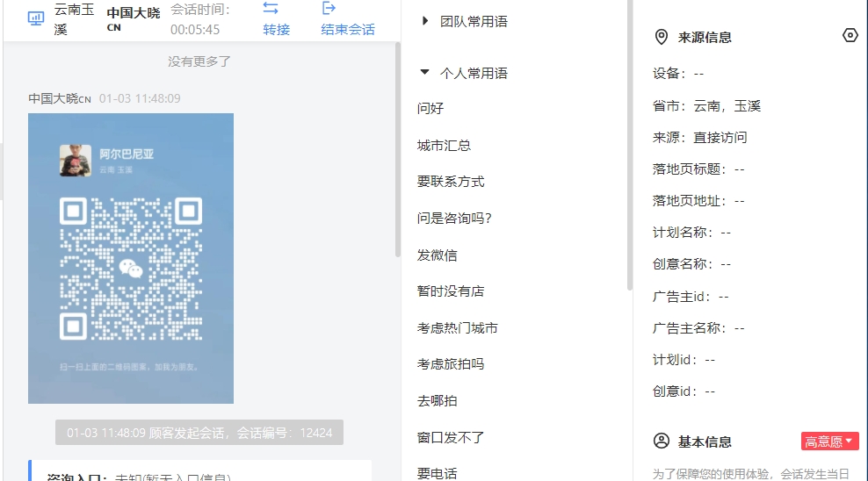Image resolution: width=868 pixels, height=481 pixels.
Task: Select the 城市汇总 quick phrase
Action: (x=444, y=146)
